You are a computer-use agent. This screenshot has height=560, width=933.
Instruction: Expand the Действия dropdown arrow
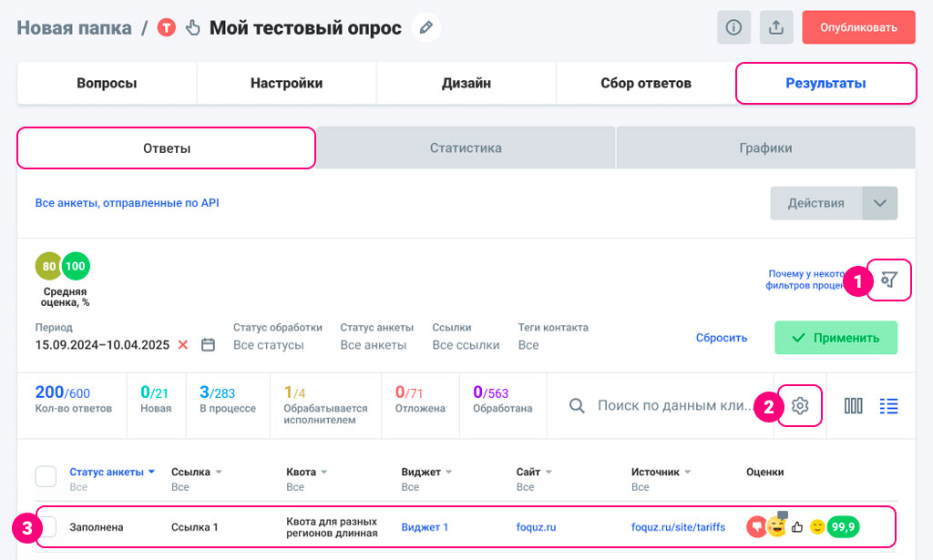click(x=879, y=203)
